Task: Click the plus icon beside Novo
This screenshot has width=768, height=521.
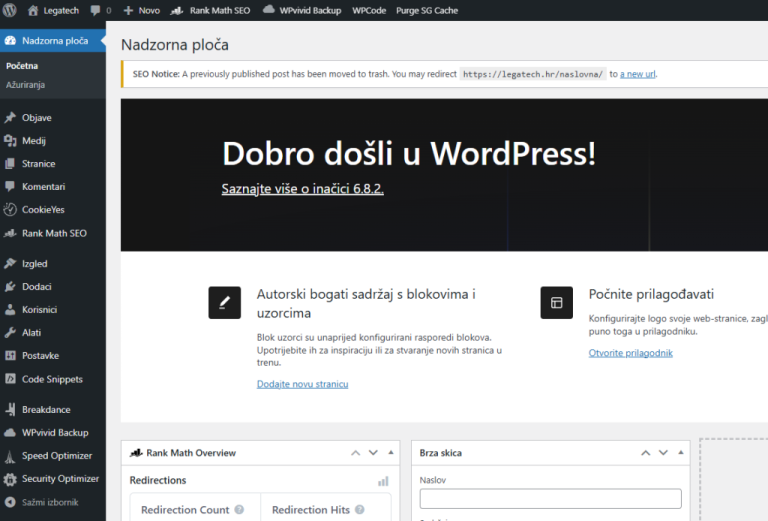Action: pyautogui.click(x=128, y=10)
